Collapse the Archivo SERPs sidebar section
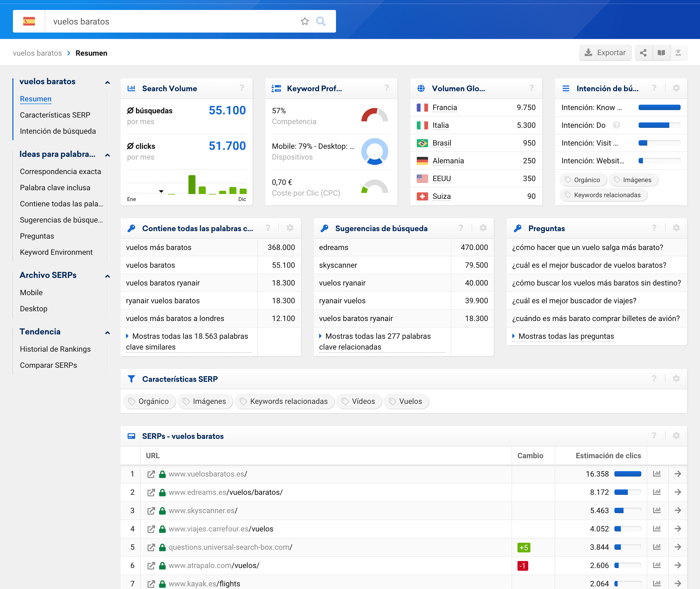 (107, 276)
